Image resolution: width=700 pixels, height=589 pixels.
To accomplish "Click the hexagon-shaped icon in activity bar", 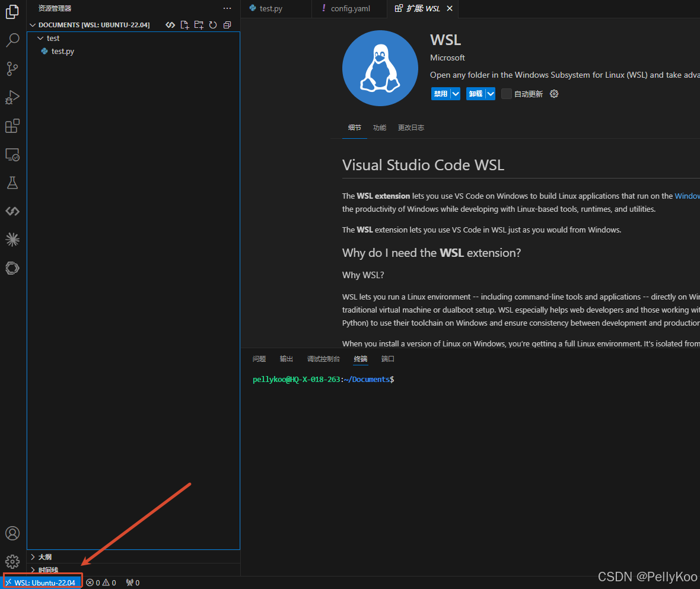I will coord(12,268).
